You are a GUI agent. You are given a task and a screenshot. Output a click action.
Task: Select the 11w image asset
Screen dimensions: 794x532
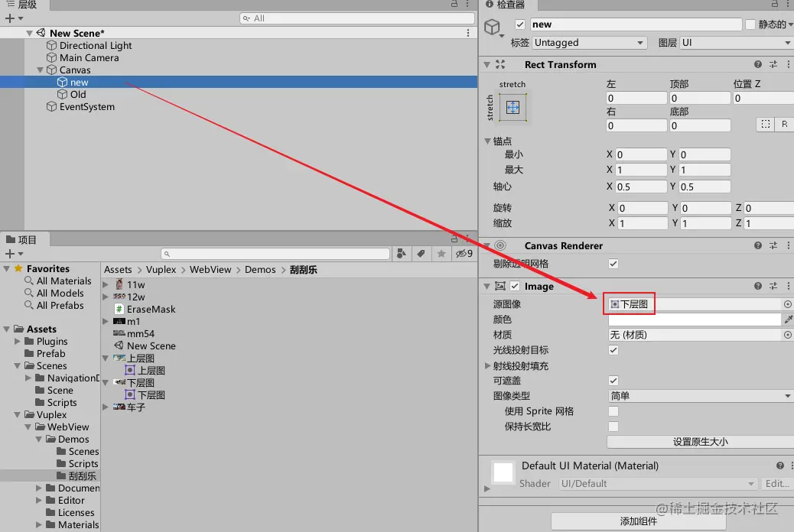(135, 284)
